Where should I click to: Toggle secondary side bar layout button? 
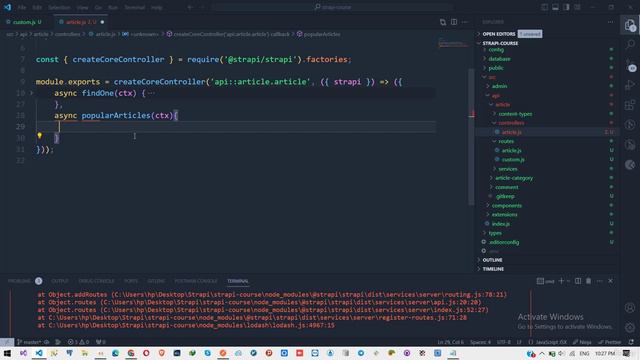click(566, 7)
